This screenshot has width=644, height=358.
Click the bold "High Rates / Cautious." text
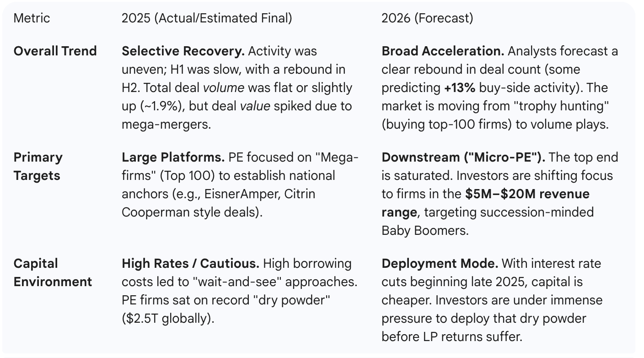190,263
